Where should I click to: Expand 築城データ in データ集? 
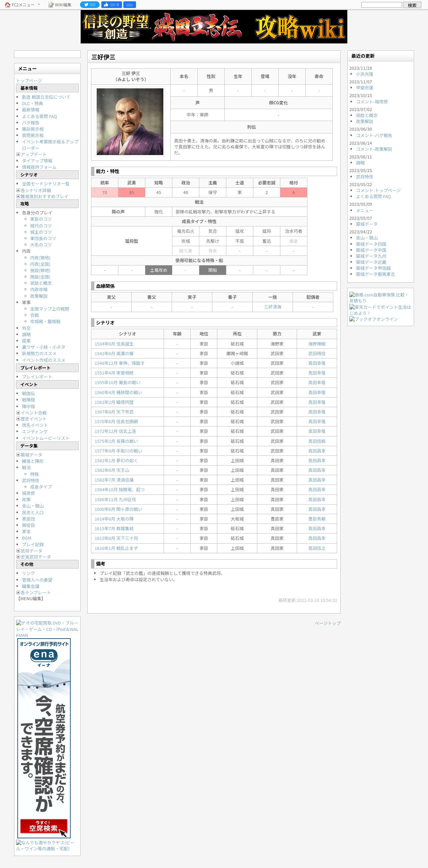click(x=18, y=455)
